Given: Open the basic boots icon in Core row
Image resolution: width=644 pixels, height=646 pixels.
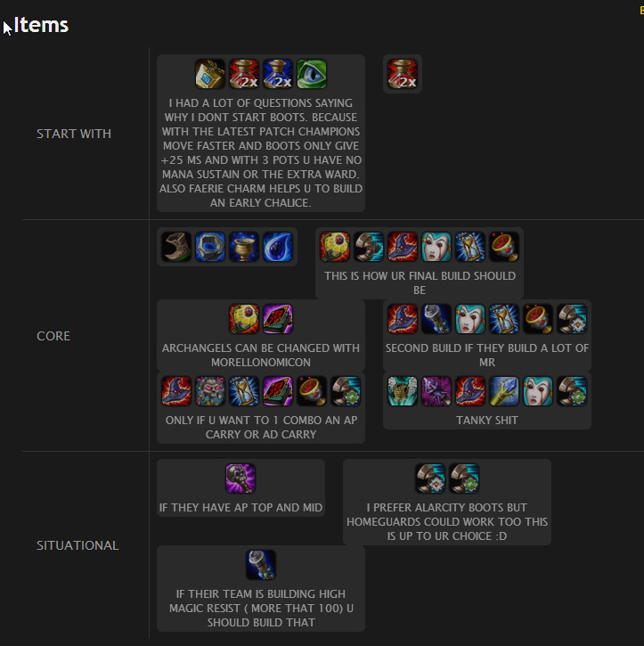Looking at the screenshot, I should 176,247.
